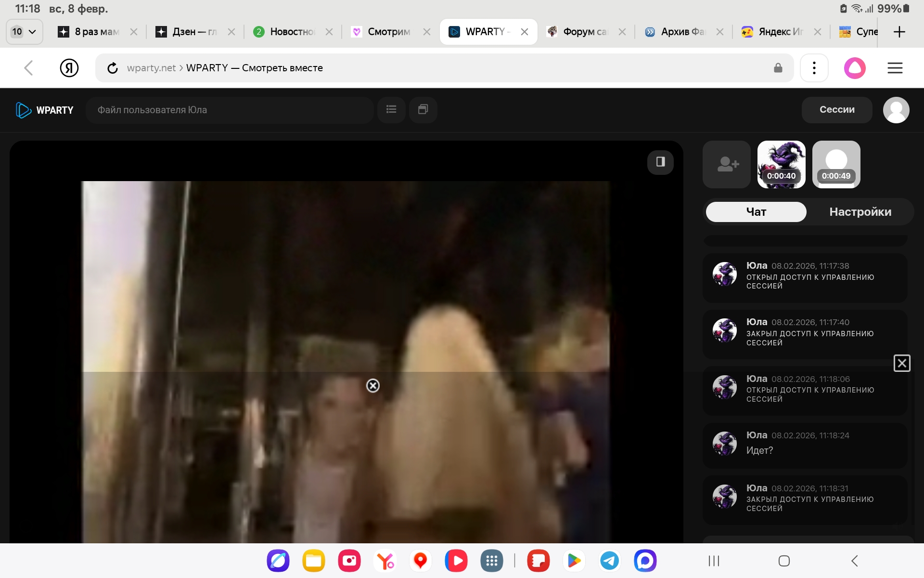This screenshot has height=578, width=924.
Task: Open browser hamburger menu
Action: (895, 68)
